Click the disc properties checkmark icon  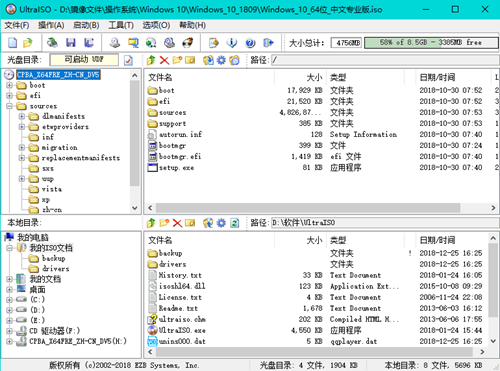click(128, 60)
